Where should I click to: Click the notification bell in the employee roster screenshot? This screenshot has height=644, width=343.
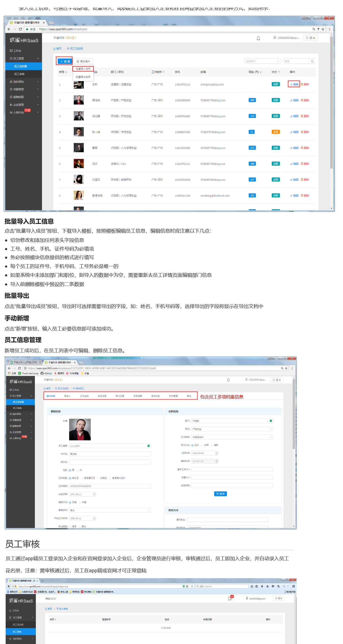pyautogui.click(x=258, y=38)
